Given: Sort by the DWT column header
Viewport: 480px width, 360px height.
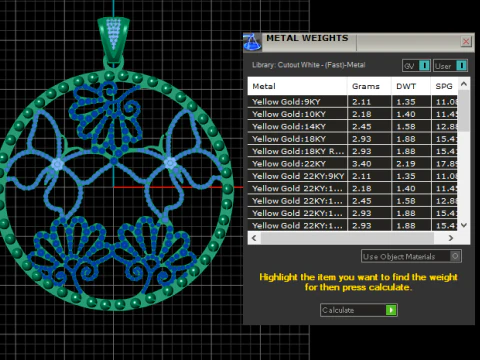Looking at the screenshot, I should 411,86.
